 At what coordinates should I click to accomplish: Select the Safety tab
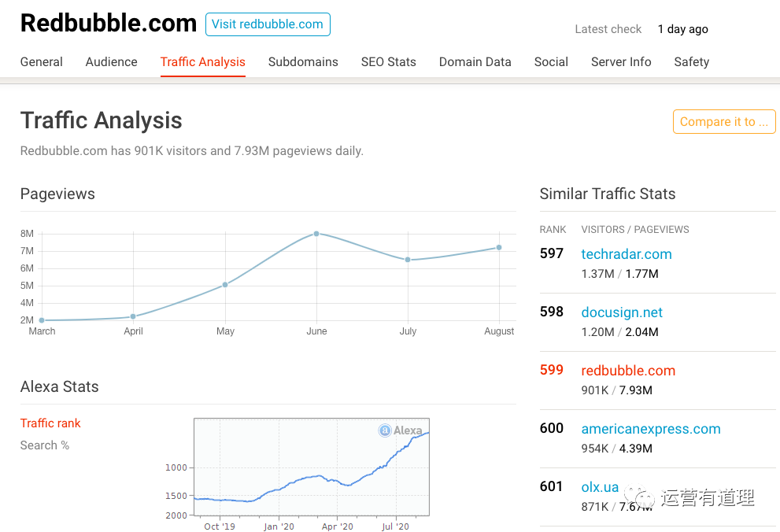pyautogui.click(x=692, y=62)
